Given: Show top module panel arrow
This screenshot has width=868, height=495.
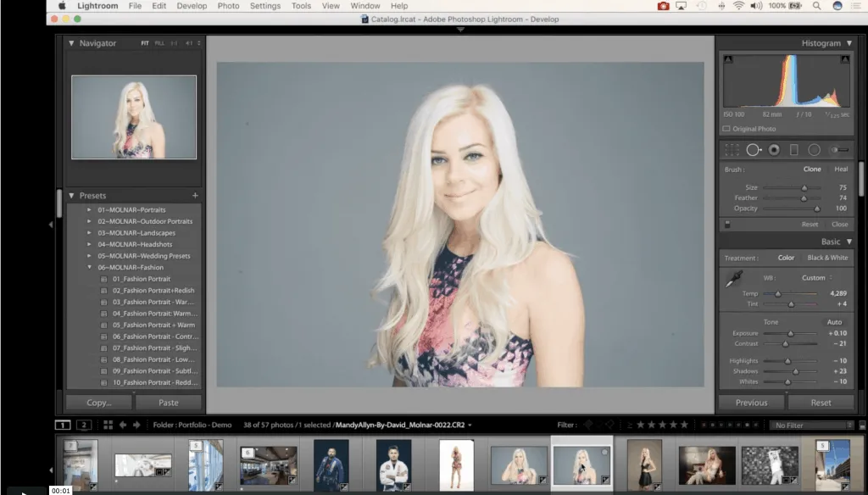Looking at the screenshot, I should tap(460, 30).
